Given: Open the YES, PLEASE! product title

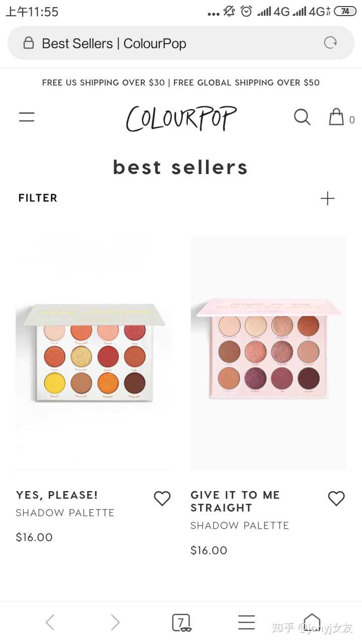Looking at the screenshot, I should [x=57, y=495].
